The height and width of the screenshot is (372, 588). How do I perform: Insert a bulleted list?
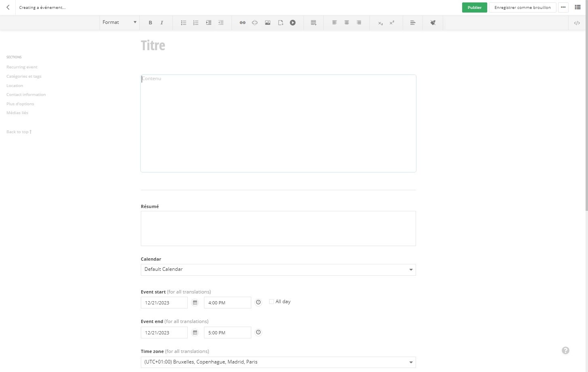(x=183, y=23)
